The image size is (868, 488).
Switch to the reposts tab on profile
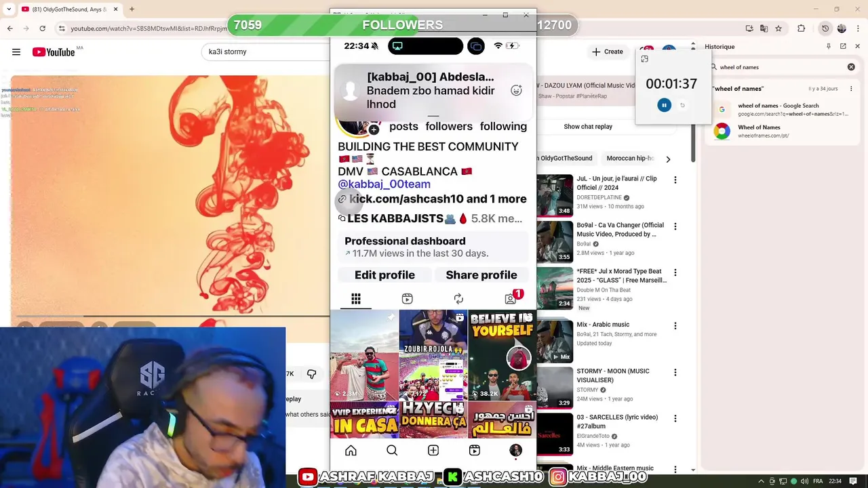click(x=458, y=299)
